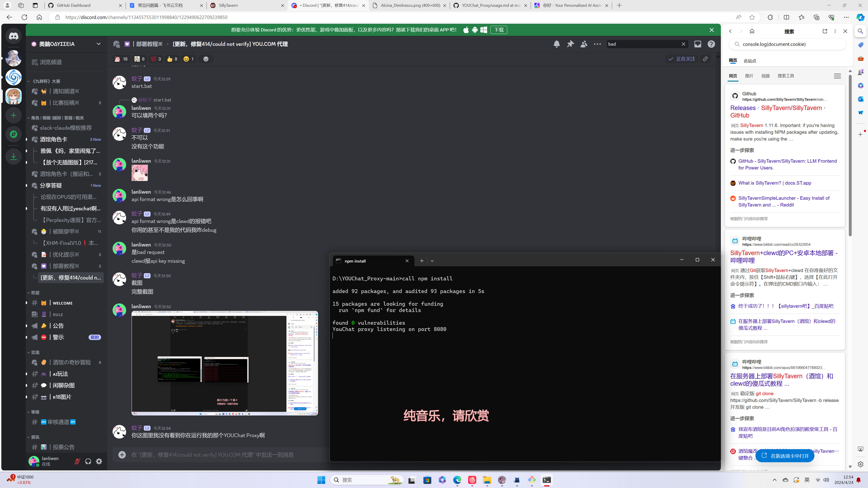Click the plus attachment button in message bar
This screenshot has height=488, width=868.
pyautogui.click(x=122, y=455)
